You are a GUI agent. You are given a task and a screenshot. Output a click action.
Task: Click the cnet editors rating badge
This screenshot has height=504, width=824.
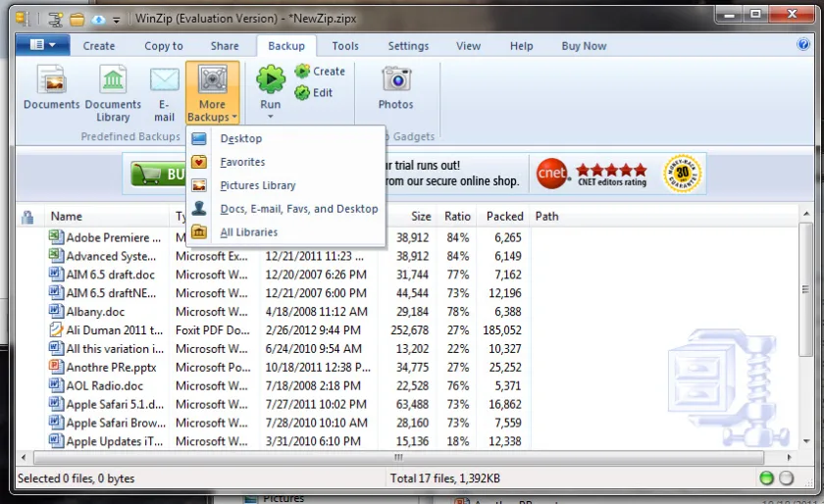click(592, 174)
